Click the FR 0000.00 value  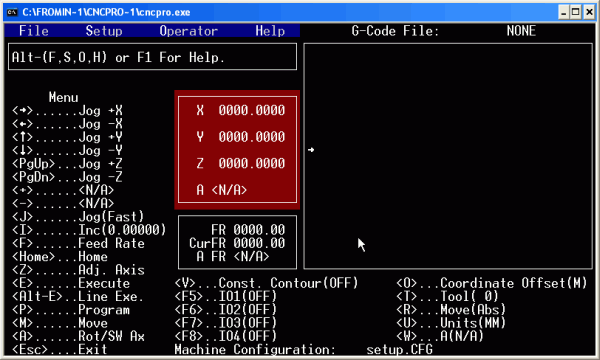coord(248,230)
